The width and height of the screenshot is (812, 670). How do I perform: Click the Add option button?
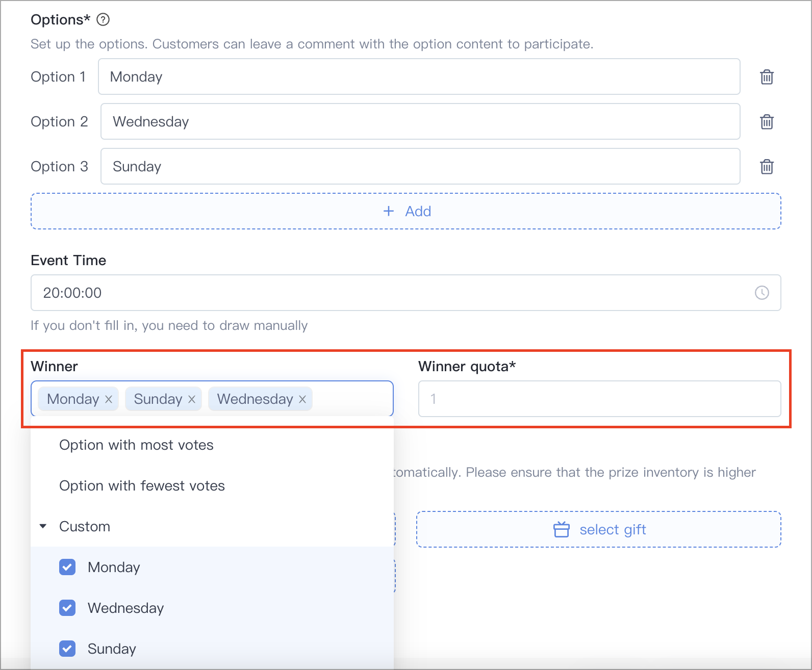[406, 211]
